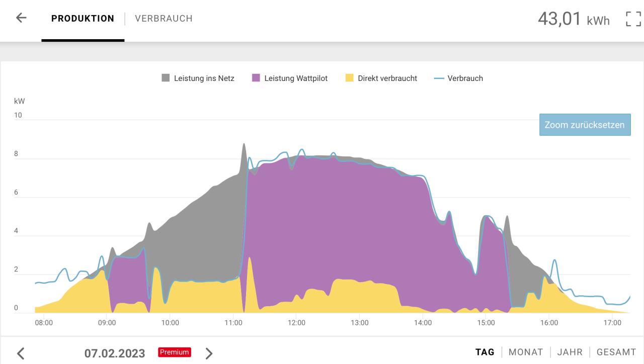Select the MONAT time range
This screenshot has width=644, height=364.
pyautogui.click(x=525, y=352)
